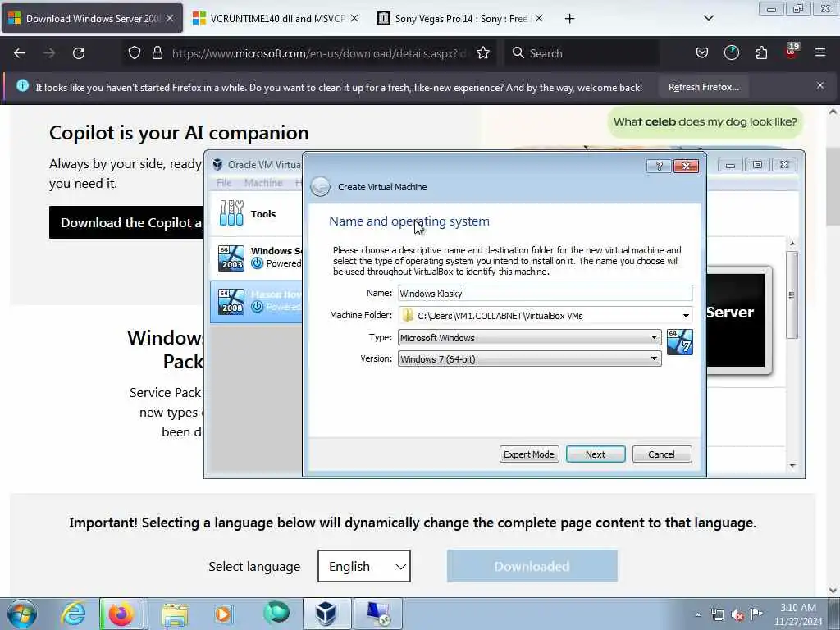840x630 pixels.
Task: Go back with Firefox back arrow
Action: [20, 53]
